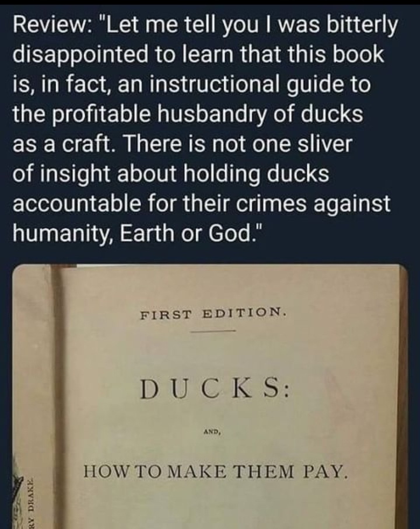
Task: Click the line beginning "as a craft."
Action: coord(182,144)
